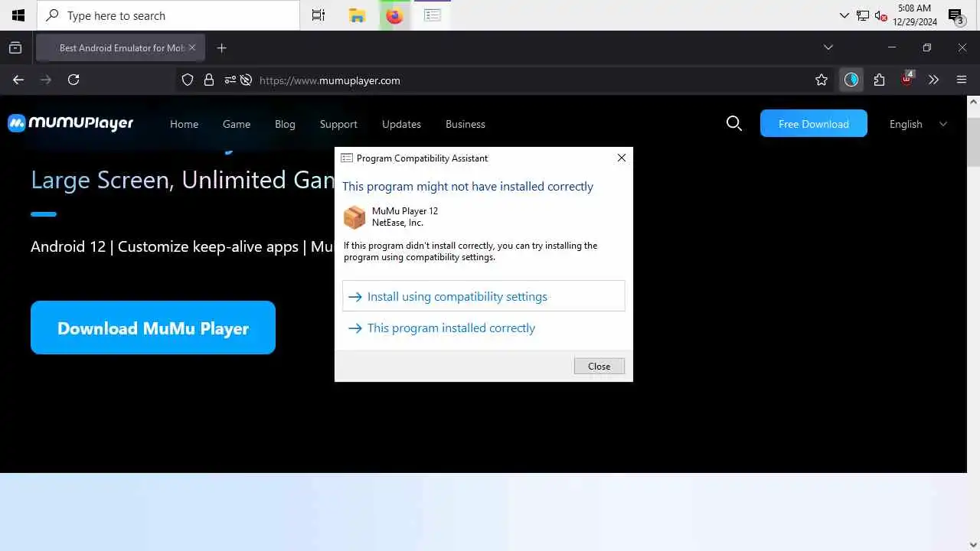Switch to Firefox in the taskbar

pos(395,15)
